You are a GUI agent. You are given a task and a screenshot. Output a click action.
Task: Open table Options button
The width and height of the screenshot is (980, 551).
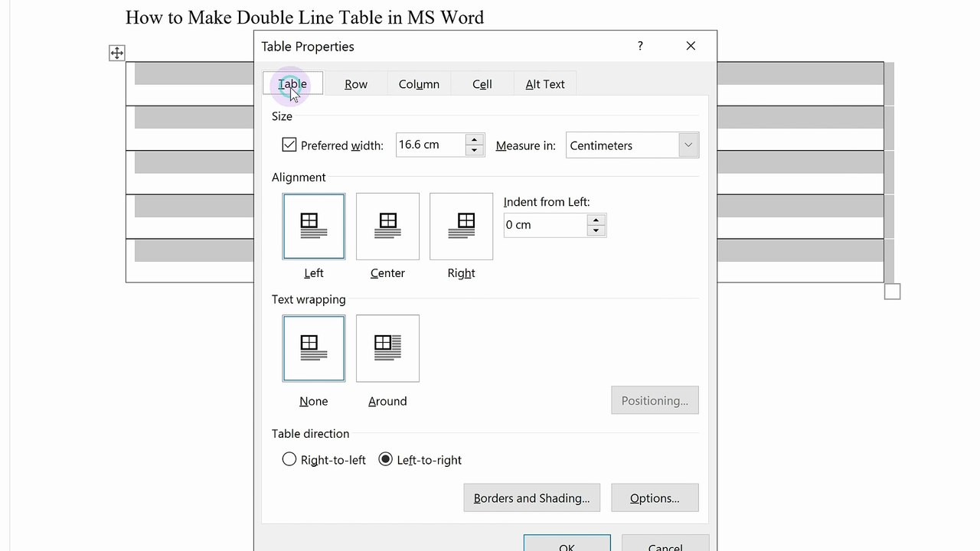[x=655, y=497]
